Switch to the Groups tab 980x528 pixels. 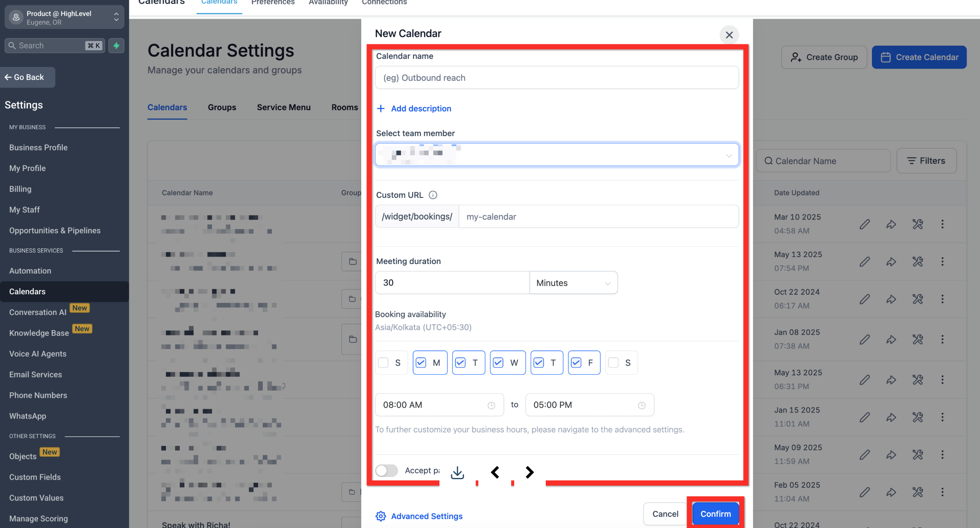click(222, 107)
